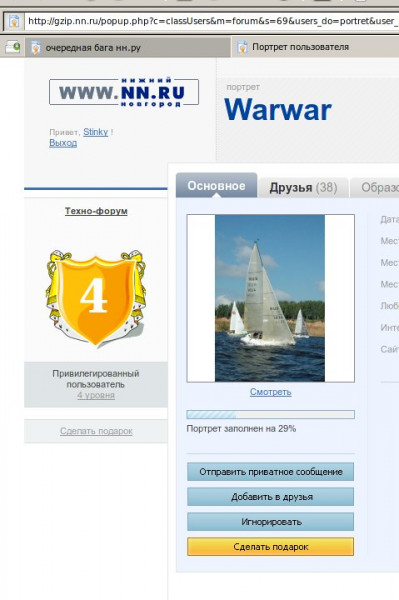Open the 'Техно-форум' link
The height and width of the screenshot is (600, 399).
[96, 211]
